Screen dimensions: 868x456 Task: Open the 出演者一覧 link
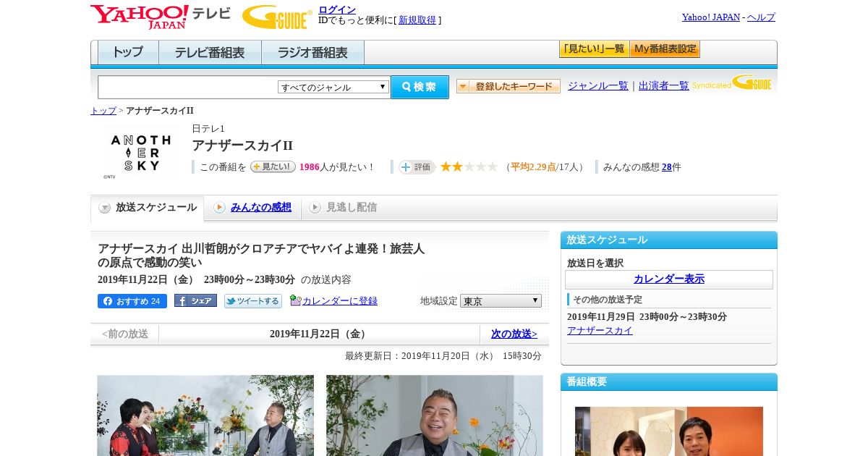pyautogui.click(x=664, y=86)
